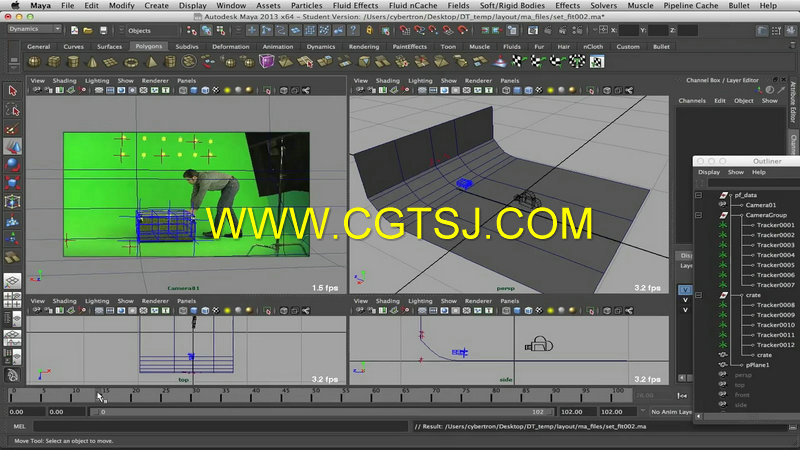Open scene folder icon in status line
Viewport: 800px width, 450px height.
point(88,31)
